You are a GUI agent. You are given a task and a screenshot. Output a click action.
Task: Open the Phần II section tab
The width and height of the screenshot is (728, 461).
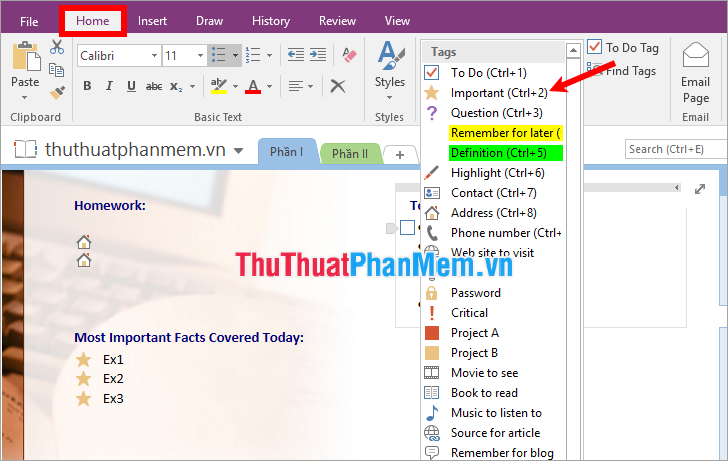350,154
